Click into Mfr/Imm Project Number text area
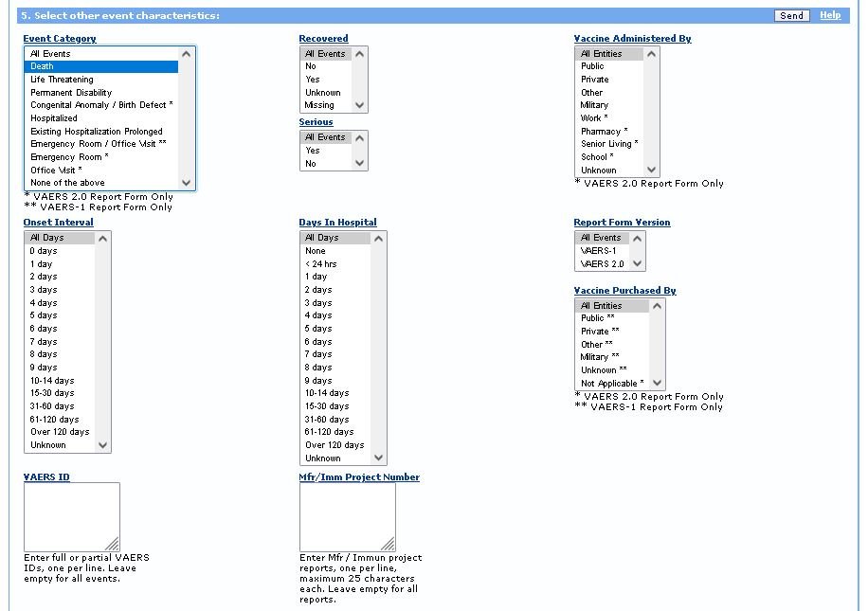868x611 pixels. 348,516
